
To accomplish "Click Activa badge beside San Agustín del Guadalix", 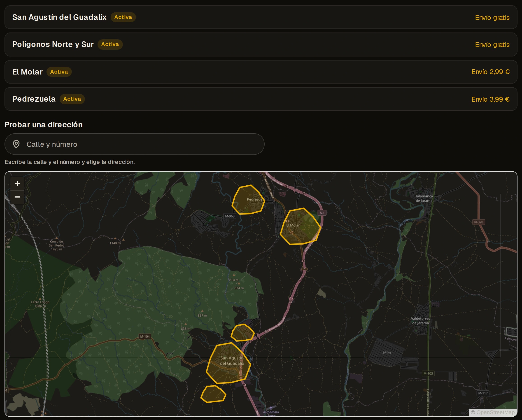I will point(123,17).
